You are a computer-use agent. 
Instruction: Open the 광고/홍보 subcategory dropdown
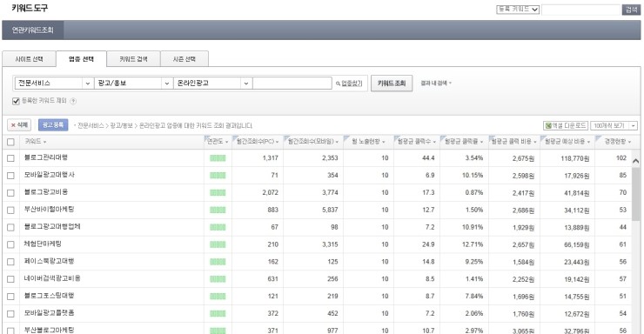click(x=133, y=83)
